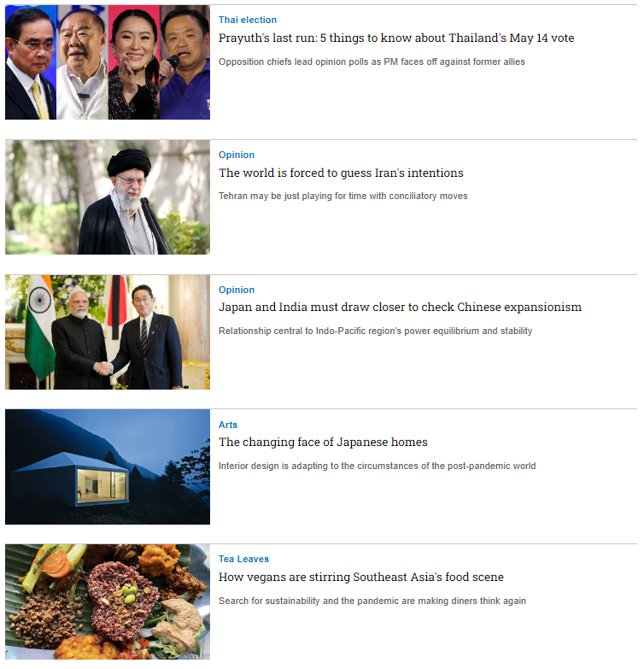The image size is (644, 669).
Task: Select the 'Tehran may be just playing' summary
Action: tap(342, 196)
